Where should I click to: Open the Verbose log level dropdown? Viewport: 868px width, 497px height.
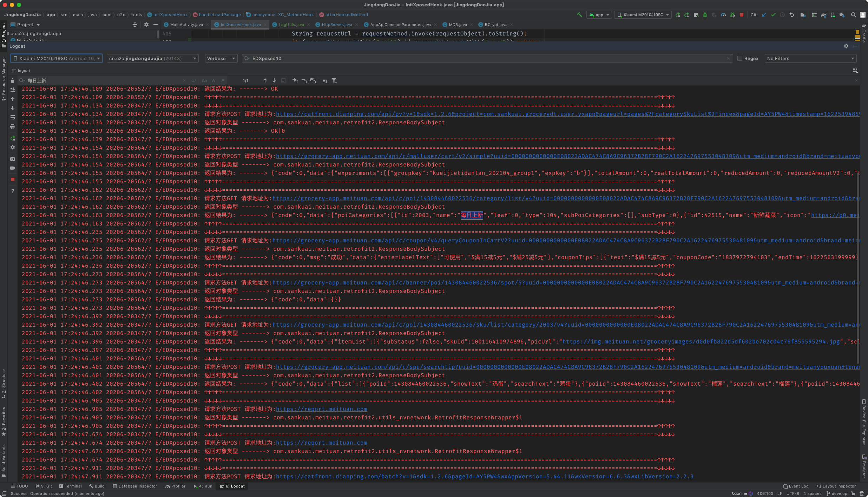pos(221,58)
